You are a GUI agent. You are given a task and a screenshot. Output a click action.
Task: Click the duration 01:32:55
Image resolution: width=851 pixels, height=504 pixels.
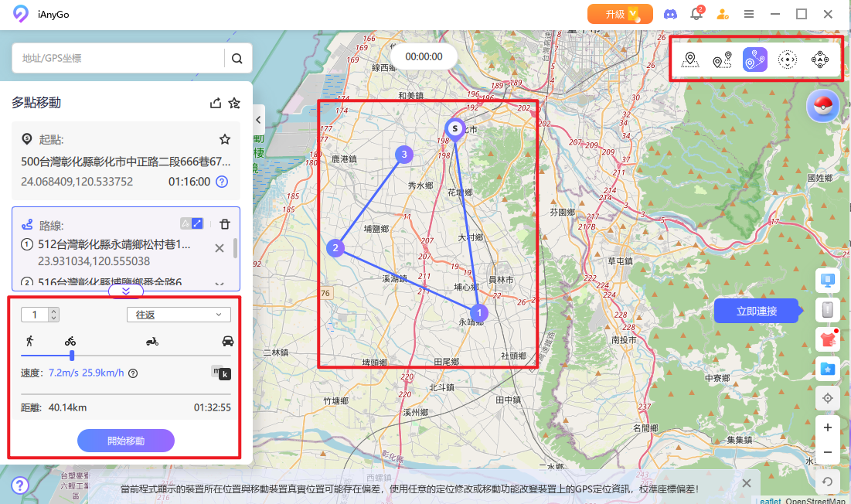pos(213,407)
